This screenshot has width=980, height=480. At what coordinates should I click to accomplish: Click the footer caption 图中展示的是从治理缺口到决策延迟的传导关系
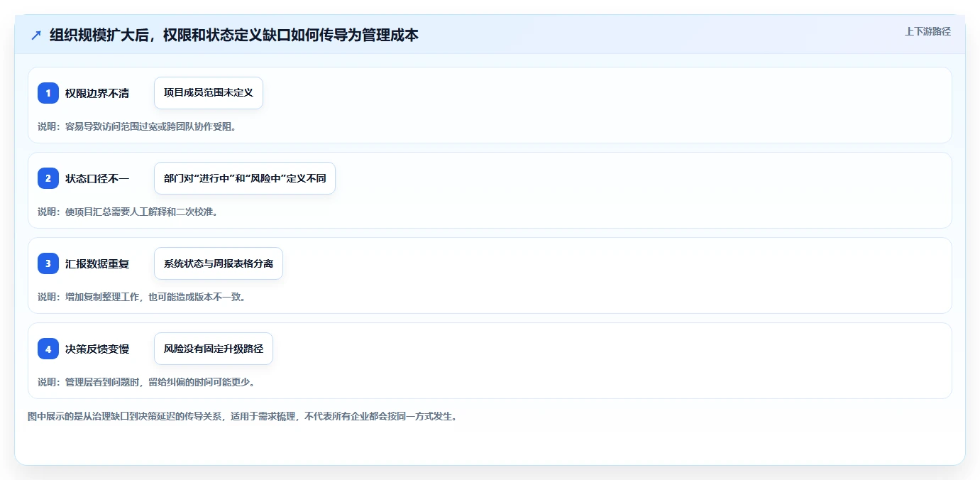tap(243, 416)
